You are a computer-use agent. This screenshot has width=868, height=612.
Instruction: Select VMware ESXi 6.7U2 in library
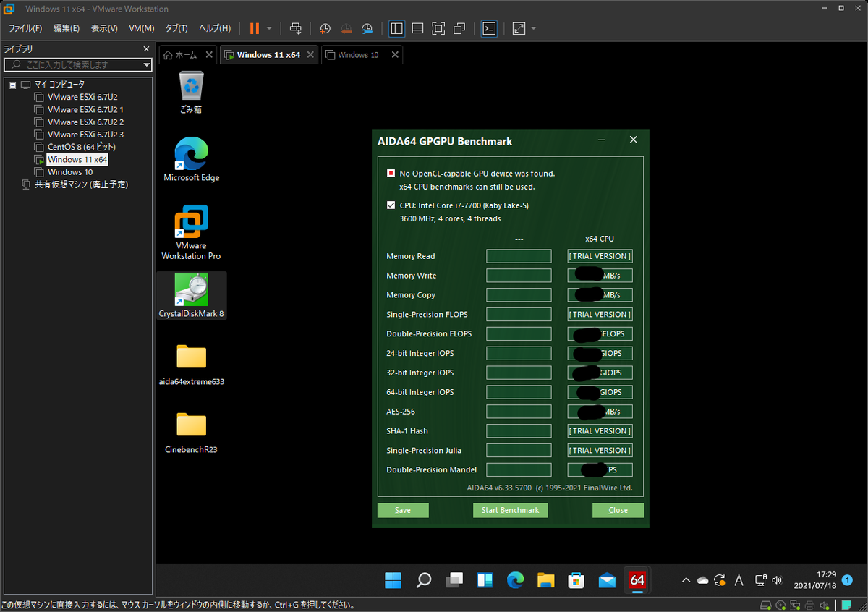pyautogui.click(x=82, y=97)
